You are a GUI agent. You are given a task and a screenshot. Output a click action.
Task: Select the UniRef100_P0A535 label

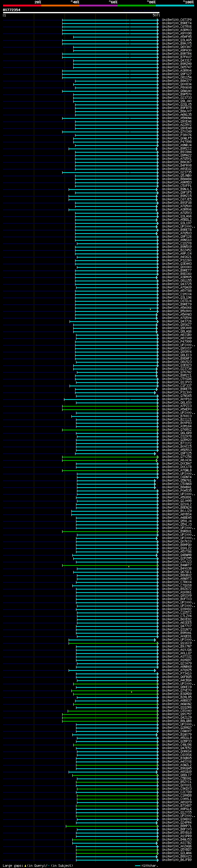(176, 491)
